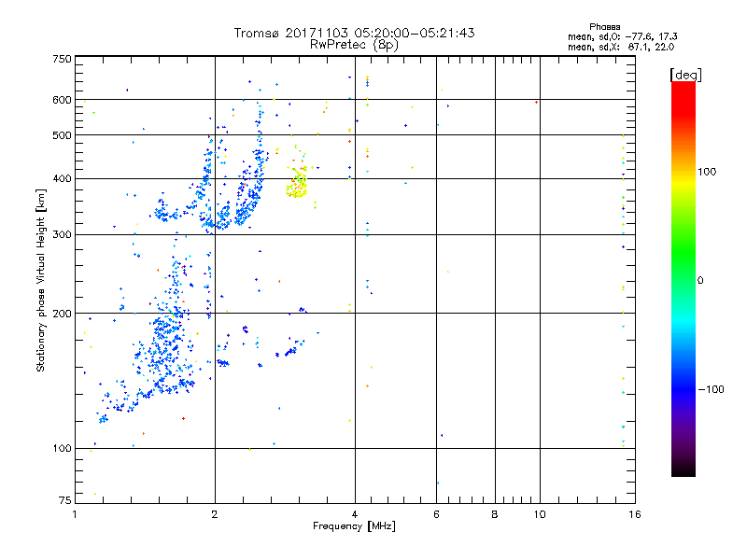Screen dimensions: 747x560
Task: Click the phase colorbar legend
Action: pyautogui.click(x=684, y=278)
